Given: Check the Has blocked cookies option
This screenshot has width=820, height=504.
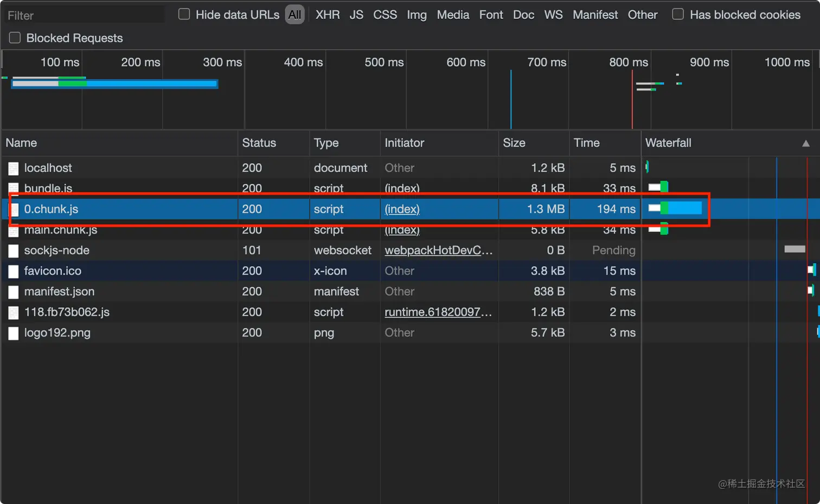Looking at the screenshot, I should [x=678, y=14].
